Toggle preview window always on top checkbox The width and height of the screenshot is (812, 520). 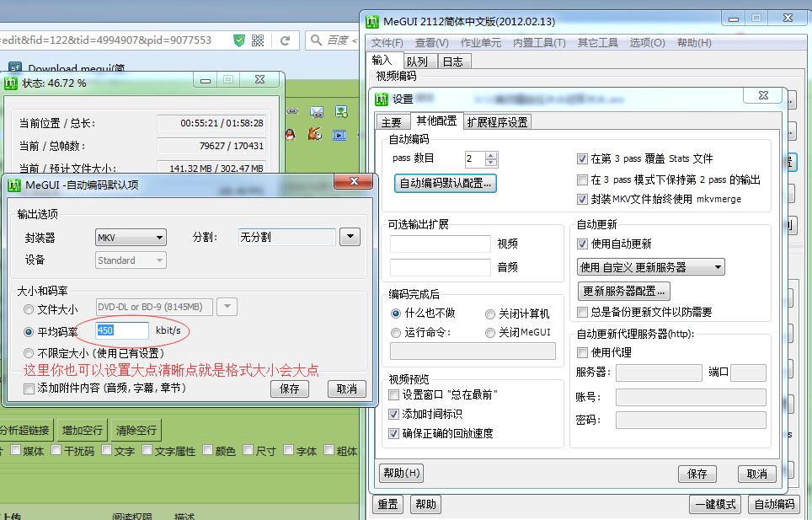click(x=393, y=395)
